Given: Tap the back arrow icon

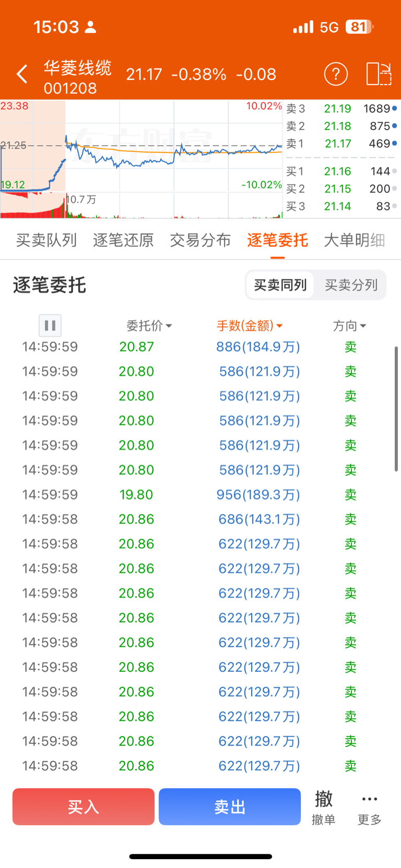Looking at the screenshot, I should coord(22,74).
